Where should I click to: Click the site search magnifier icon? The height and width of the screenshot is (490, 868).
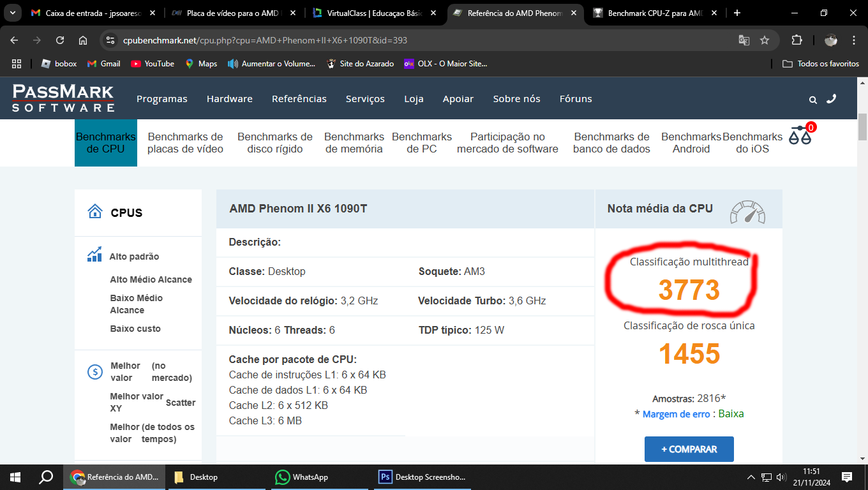point(813,100)
